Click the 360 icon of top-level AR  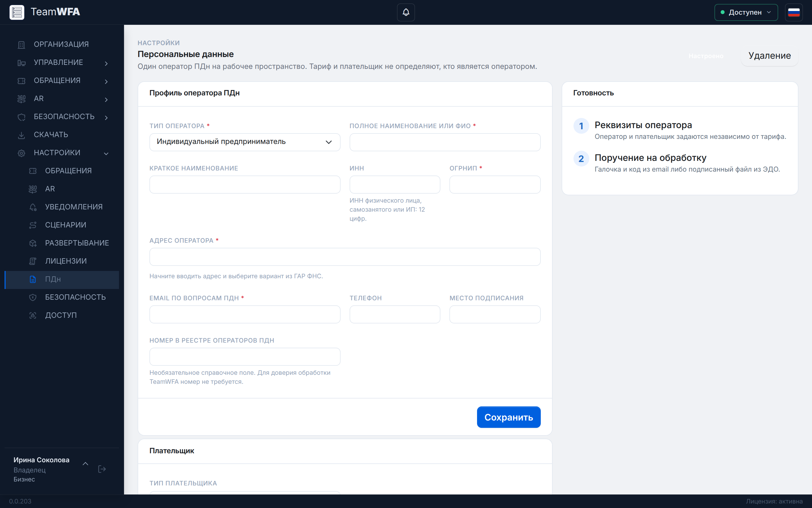pos(21,99)
